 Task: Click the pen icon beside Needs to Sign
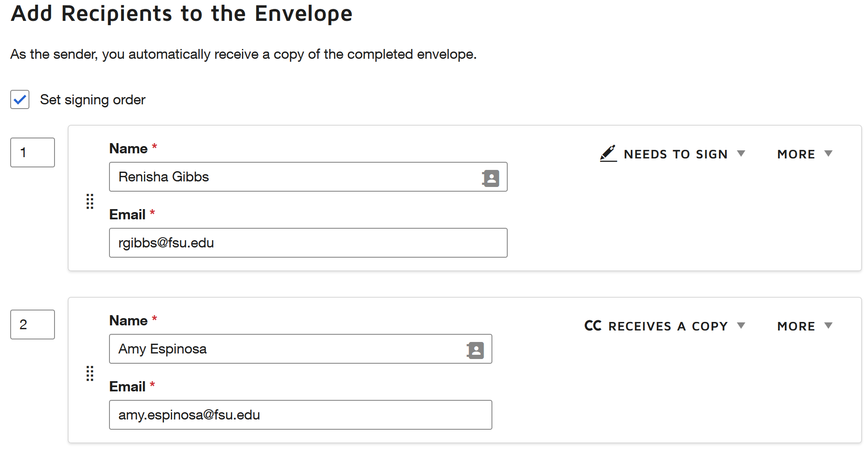coord(608,153)
